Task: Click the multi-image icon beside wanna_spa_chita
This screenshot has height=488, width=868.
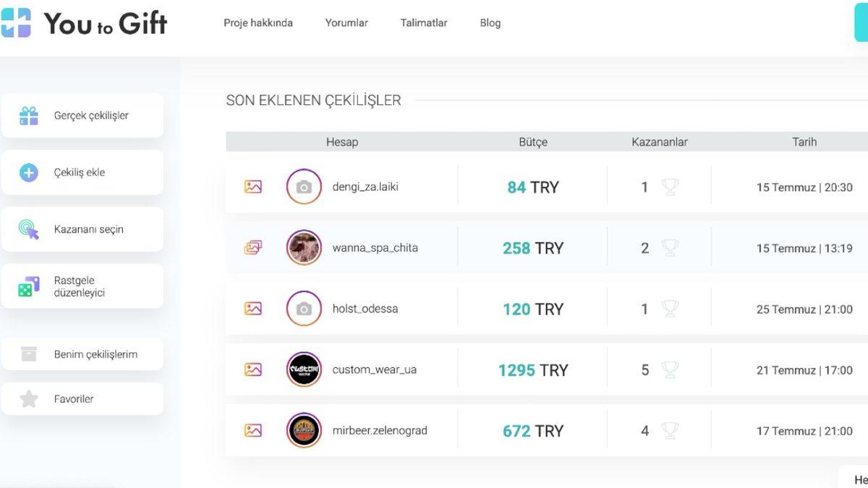Action: (252, 248)
